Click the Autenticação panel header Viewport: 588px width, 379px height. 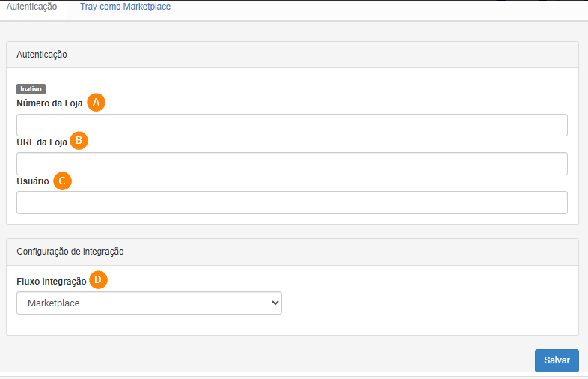[293, 55]
